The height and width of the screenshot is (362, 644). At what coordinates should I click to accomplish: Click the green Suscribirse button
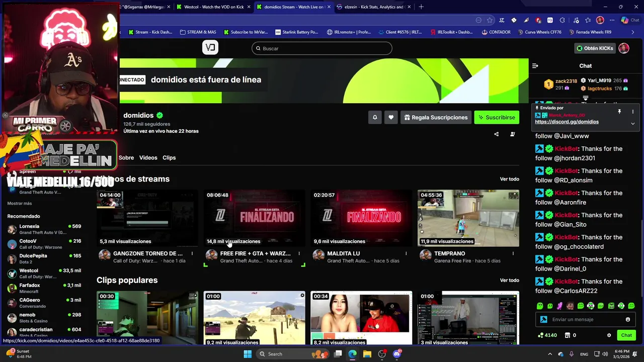pyautogui.click(x=497, y=117)
